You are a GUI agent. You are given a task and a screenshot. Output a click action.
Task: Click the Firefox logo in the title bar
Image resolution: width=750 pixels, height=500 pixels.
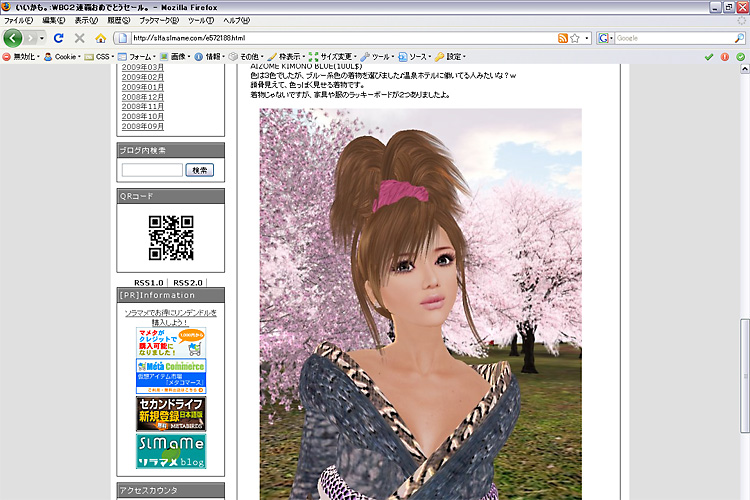[x=6, y=7]
